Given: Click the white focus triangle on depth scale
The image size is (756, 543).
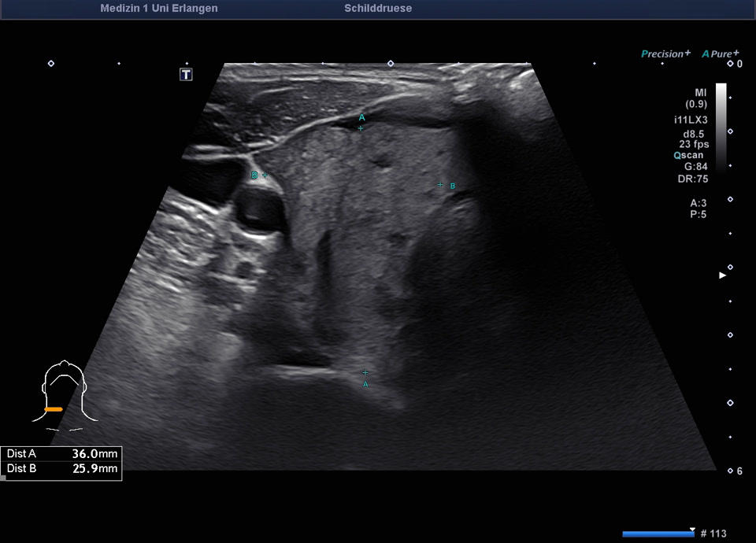Looking at the screenshot, I should click(722, 275).
